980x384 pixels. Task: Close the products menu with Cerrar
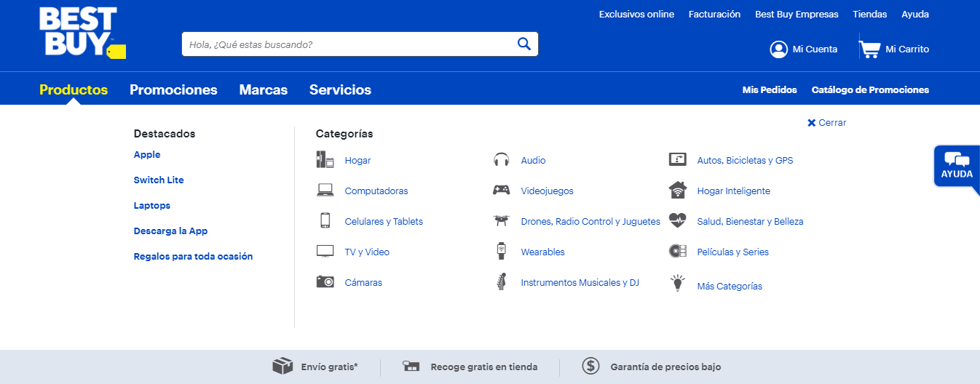click(826, 123)
